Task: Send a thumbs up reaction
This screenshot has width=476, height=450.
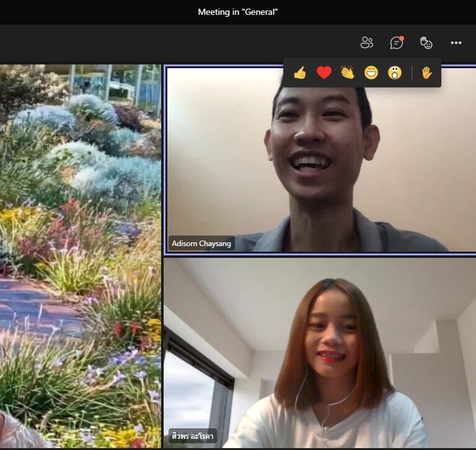Action: pos(300,73)
